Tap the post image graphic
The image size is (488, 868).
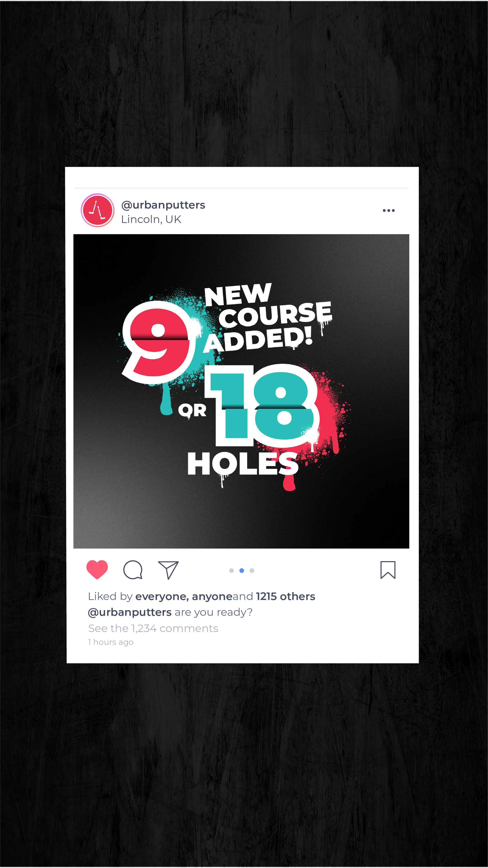[x=241, y=391]
